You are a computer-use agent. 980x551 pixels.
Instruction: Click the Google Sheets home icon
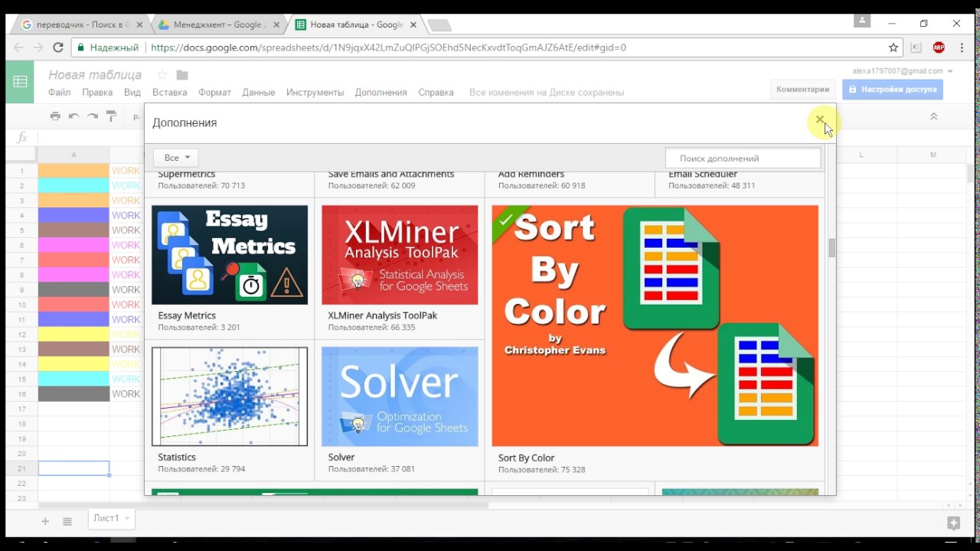click(20, 81)
